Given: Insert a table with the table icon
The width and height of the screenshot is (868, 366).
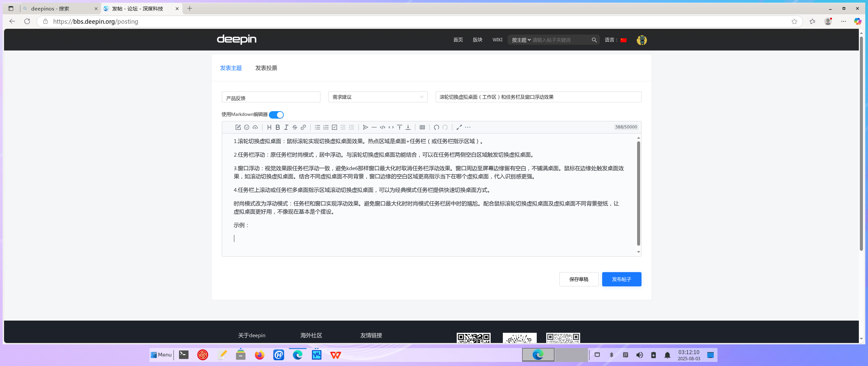Looking at the screenshot, I should click(x=422, y=127).
